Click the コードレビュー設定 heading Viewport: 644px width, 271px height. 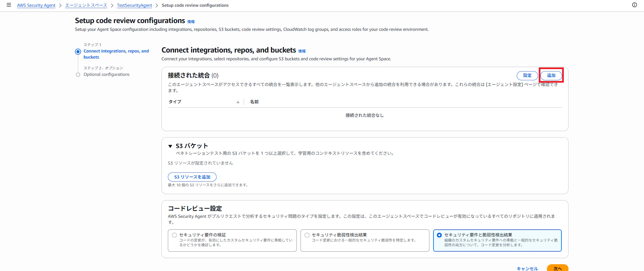click(195, 208)
